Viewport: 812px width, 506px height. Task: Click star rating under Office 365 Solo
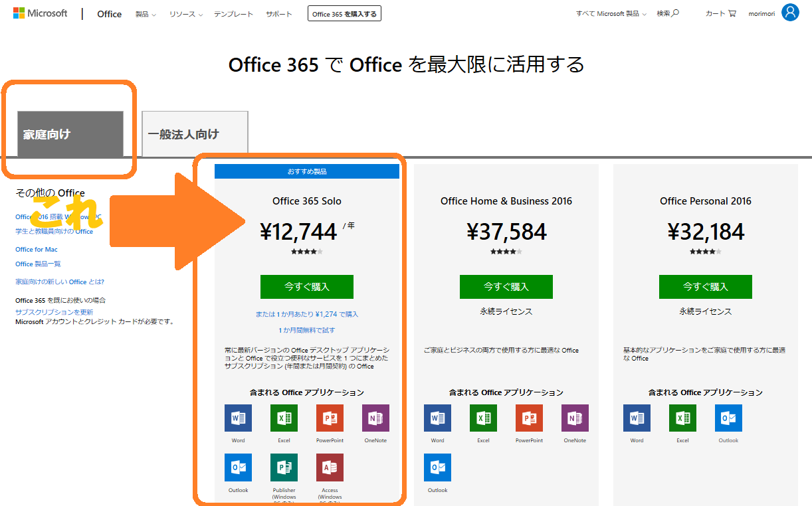pos(307,252)
